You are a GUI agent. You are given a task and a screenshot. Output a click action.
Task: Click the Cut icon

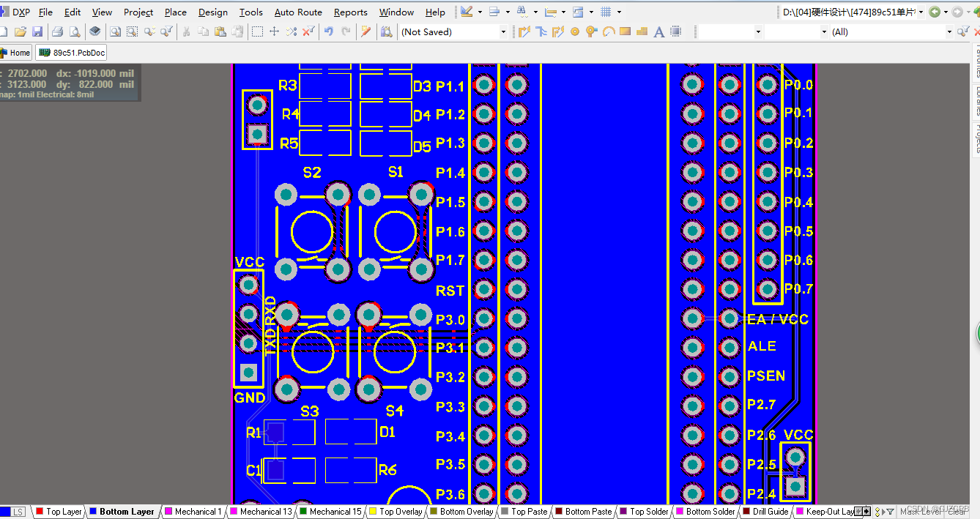186,31
